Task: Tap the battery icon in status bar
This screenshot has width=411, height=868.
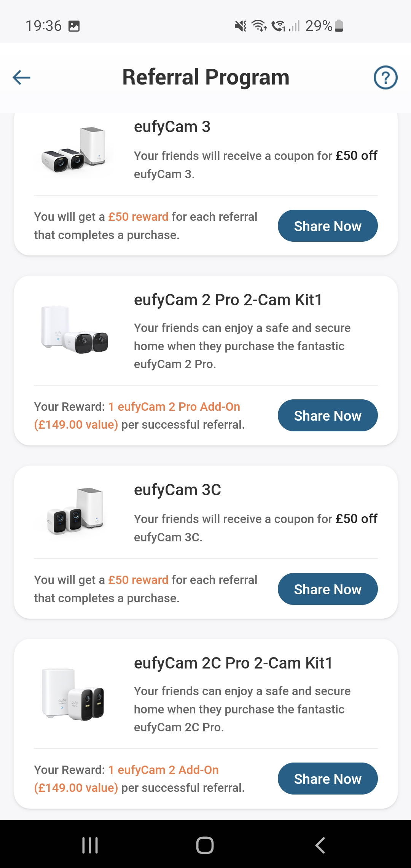Action: pyautogui.click(x=339, y=26)
